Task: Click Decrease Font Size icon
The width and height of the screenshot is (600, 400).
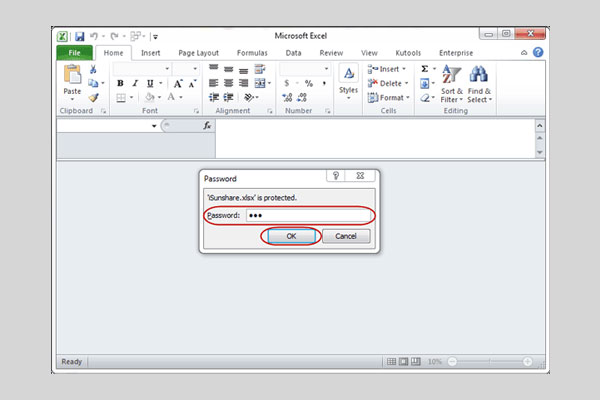Action: point(192,83)
